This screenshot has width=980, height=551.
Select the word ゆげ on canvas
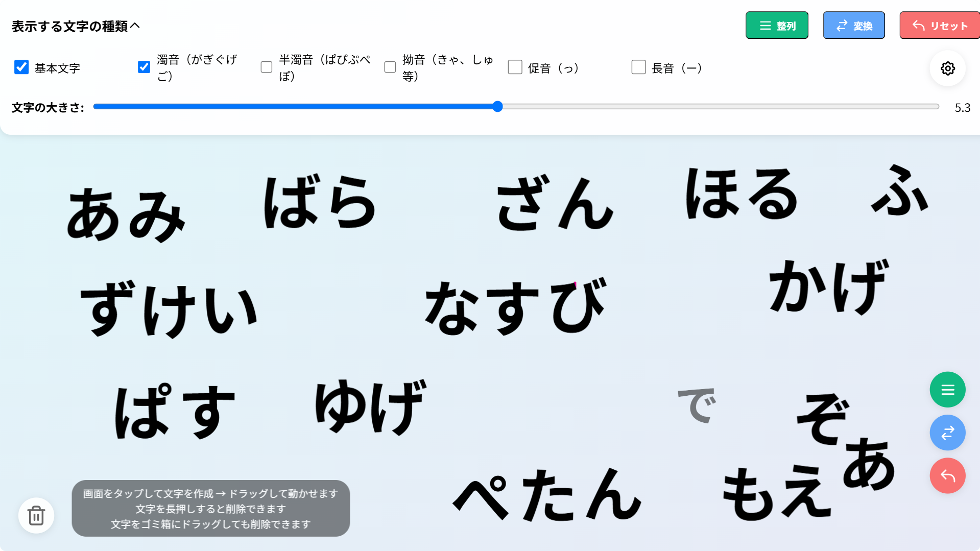[x=371, y=406]
